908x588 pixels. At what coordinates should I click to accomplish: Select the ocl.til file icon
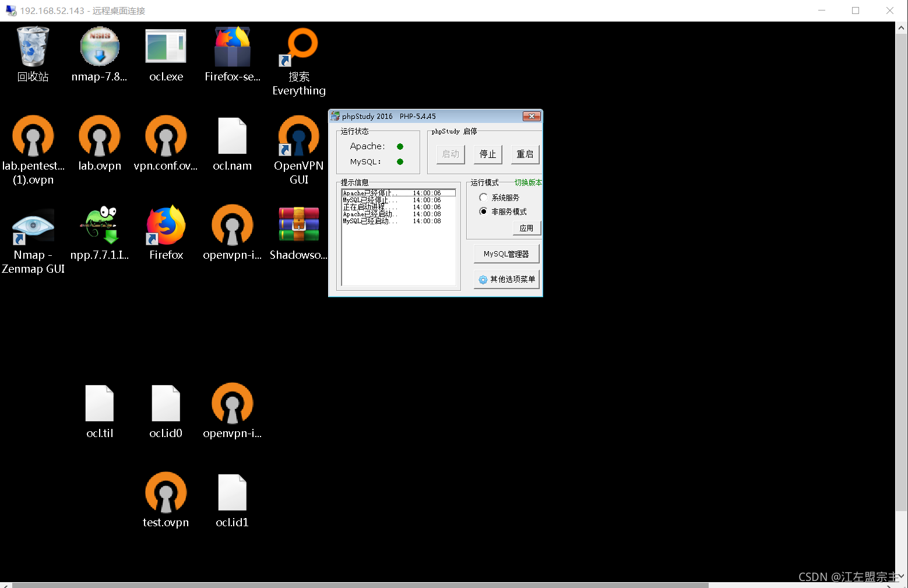pos(100,411)
